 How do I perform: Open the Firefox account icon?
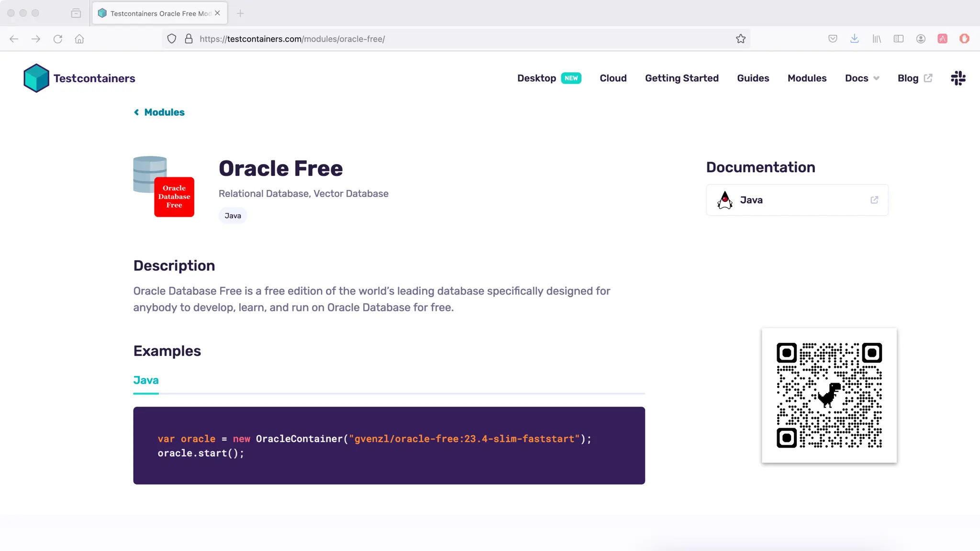tap(921, 39)
